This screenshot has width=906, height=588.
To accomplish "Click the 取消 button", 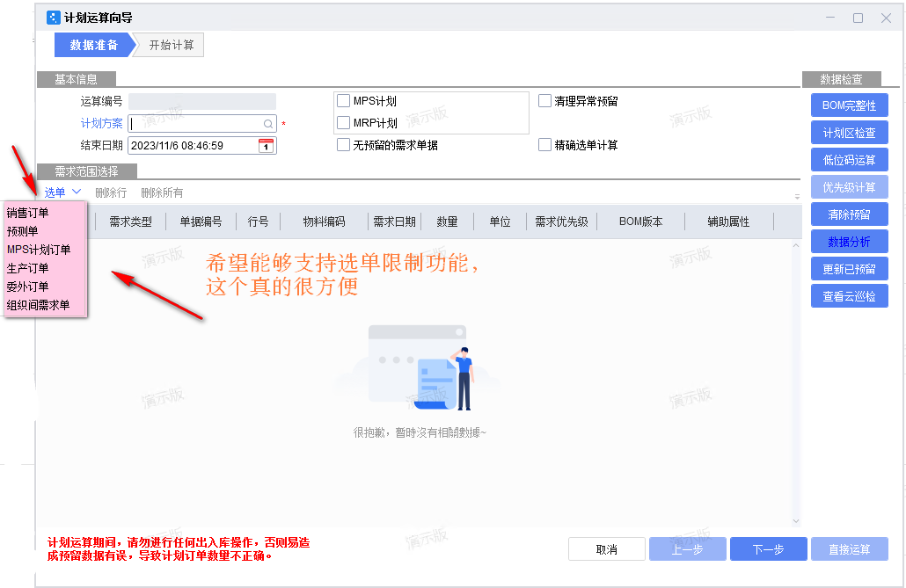I will [x=607, y=549].
